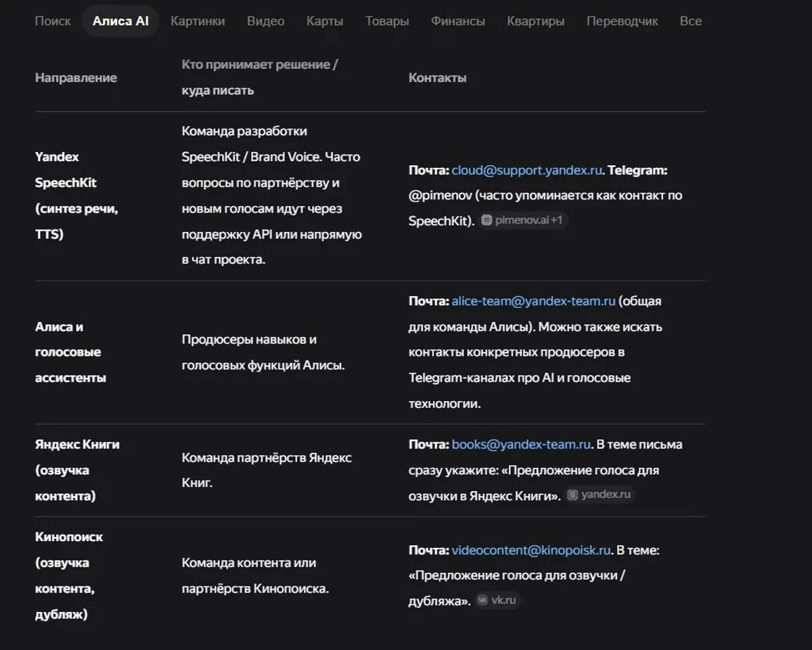This screenshot has height=650, width=812.
Task: Select the Переводчик tab
Action: [622, 21]
